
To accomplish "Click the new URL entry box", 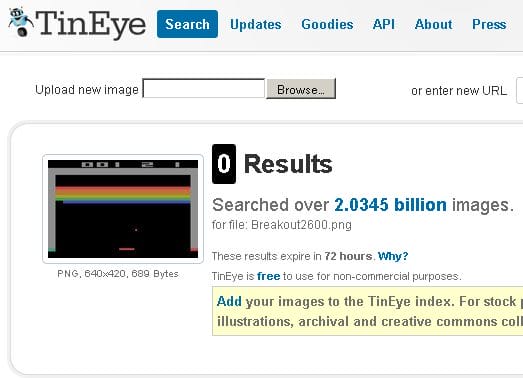I will [x=520, y=90].
